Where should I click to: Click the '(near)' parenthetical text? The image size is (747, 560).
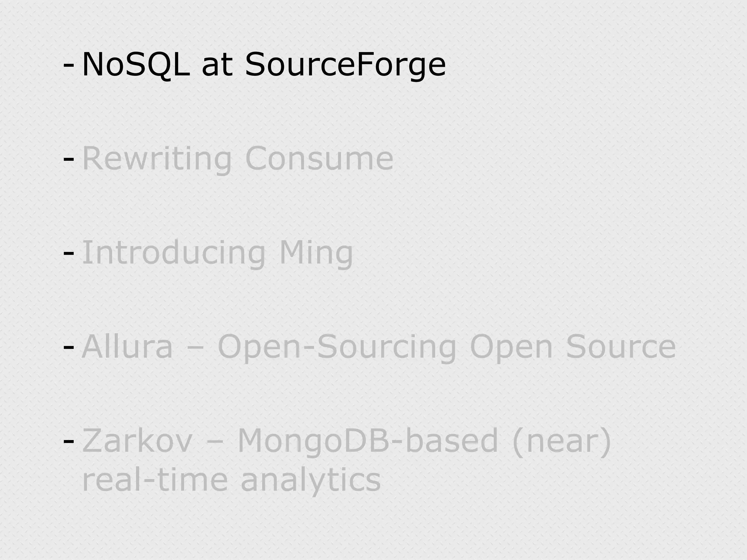(561, 441)
